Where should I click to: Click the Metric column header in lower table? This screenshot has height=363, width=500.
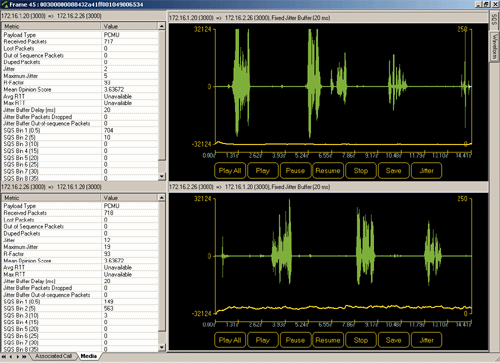click(51, 198)
